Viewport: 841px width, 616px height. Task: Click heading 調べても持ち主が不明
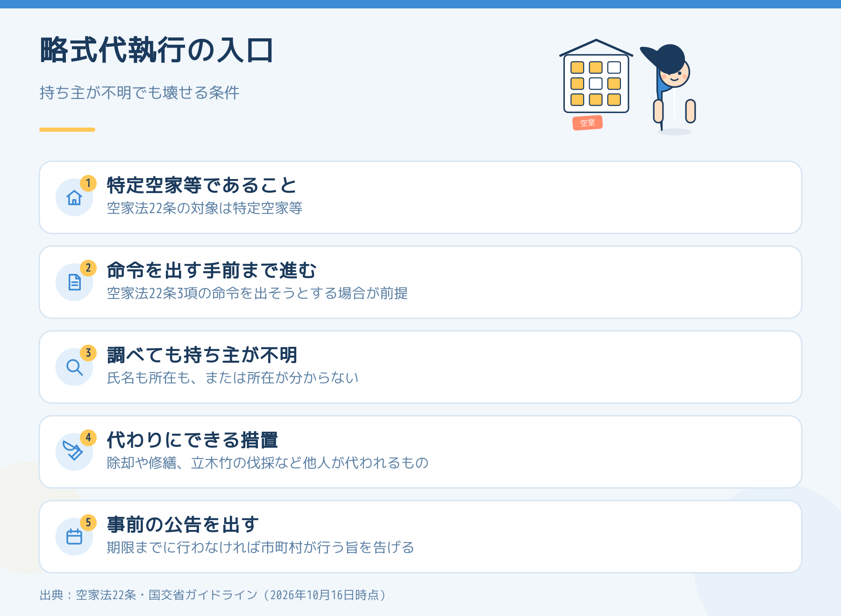202,355
